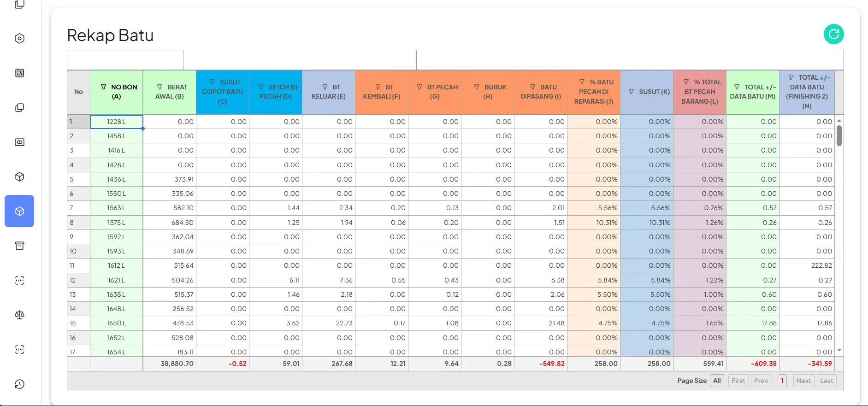The width and height of the screenshot is (868, 406).
Task: Open the history clock icon in sidebar
Action: coord(19,384)
